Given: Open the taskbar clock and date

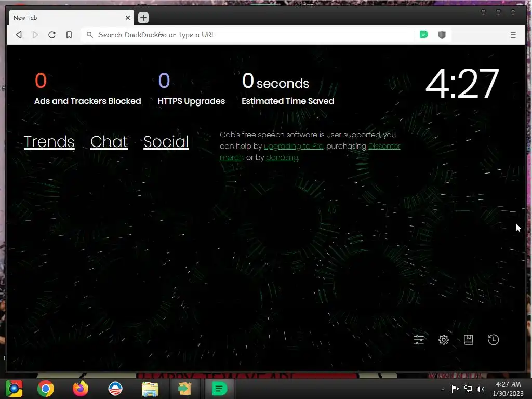Looking at the screenshot, I should [x=508, y=389].
